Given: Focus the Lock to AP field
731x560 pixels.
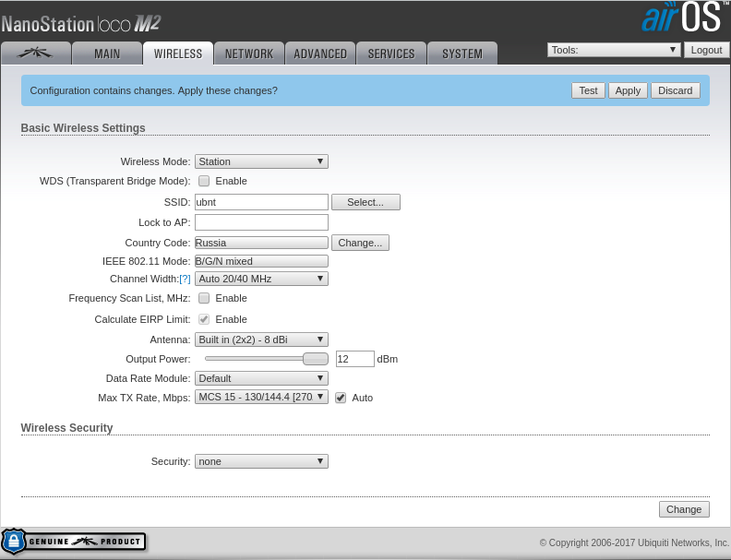Looking at the screenshot, I should [x=261, y=222].
